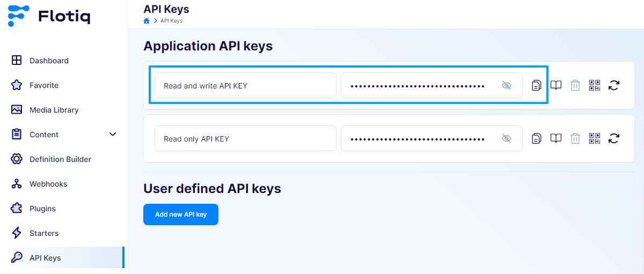Open API docs for Read only key
The height and width of the screenshot is (274, 644).
pos(556,139)
